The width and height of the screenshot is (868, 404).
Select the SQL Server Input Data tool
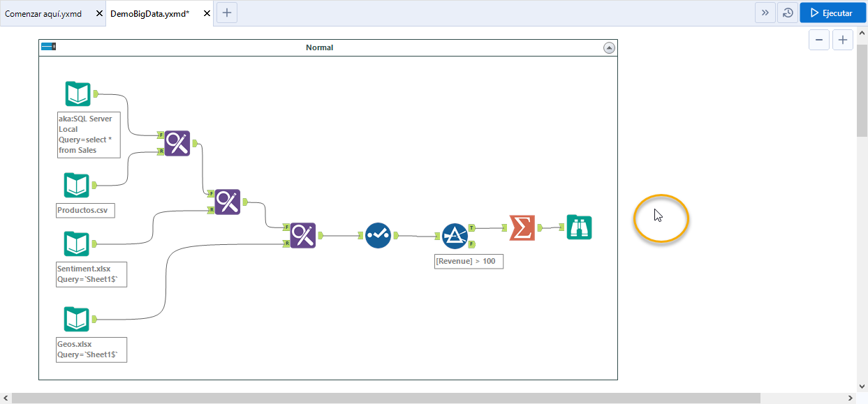point(77,93)
